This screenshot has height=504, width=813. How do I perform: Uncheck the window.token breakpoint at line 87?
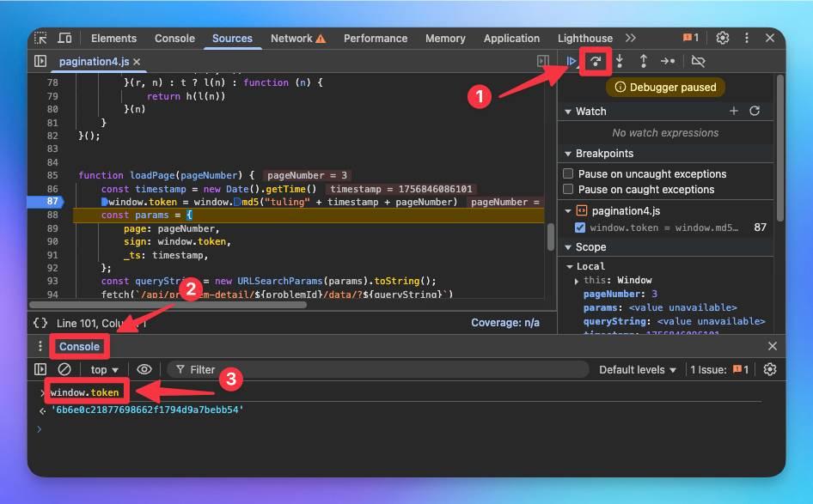[x=580, y=228]
